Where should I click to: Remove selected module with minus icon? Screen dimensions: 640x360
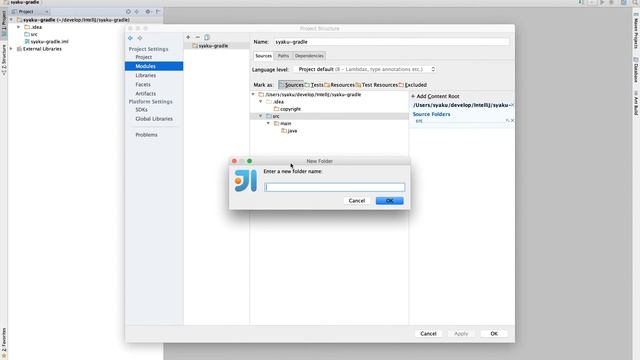tap(198, 37)
